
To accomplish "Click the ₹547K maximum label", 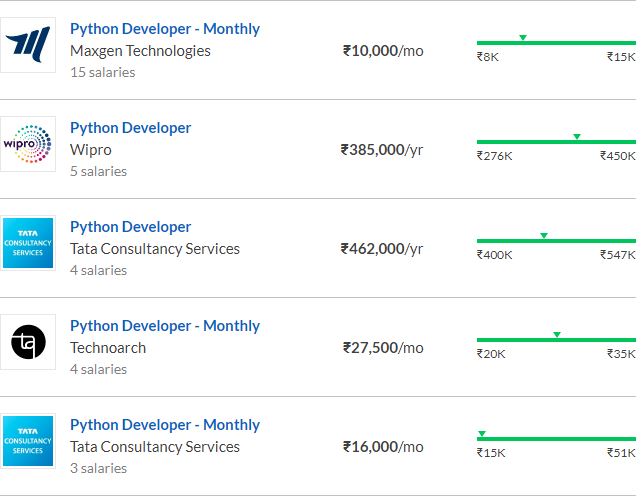I will click(x=618, y=255).
